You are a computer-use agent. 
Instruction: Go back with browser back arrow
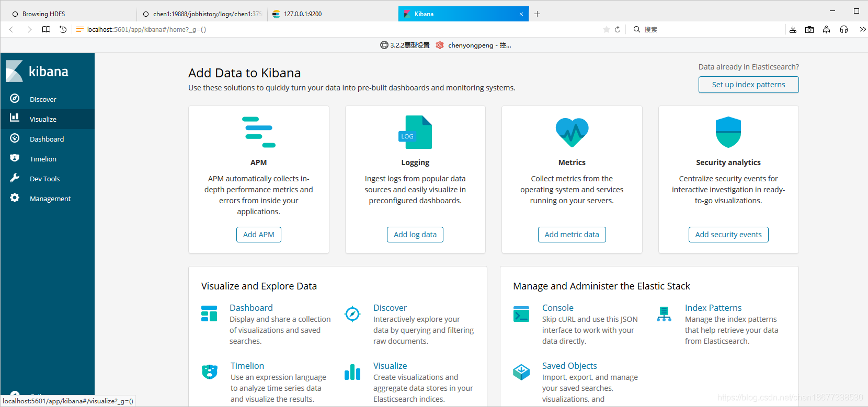[12, 30]
